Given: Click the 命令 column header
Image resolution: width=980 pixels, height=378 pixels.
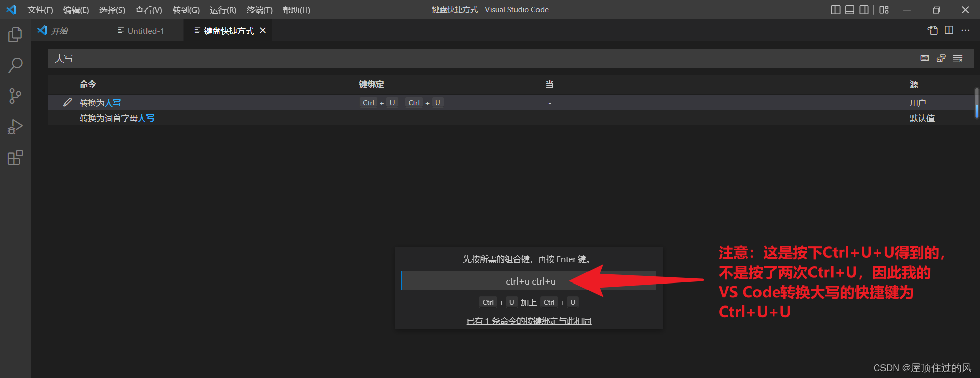Looking at the screenshot, I should [88, 84].
